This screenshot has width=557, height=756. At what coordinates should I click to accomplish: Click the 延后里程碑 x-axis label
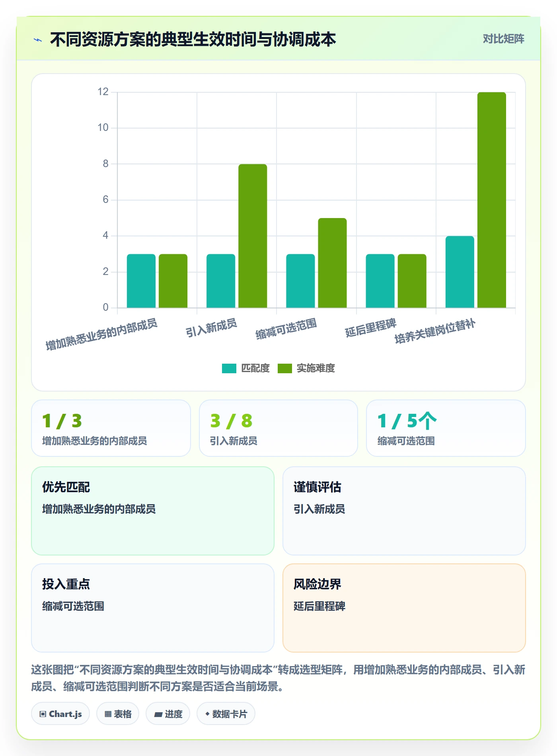(370, 328)
